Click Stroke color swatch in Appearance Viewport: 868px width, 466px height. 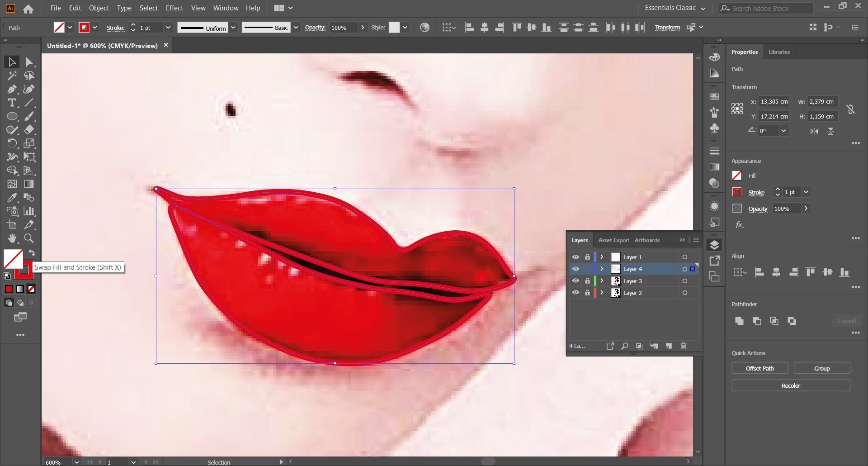coord(737,192)
